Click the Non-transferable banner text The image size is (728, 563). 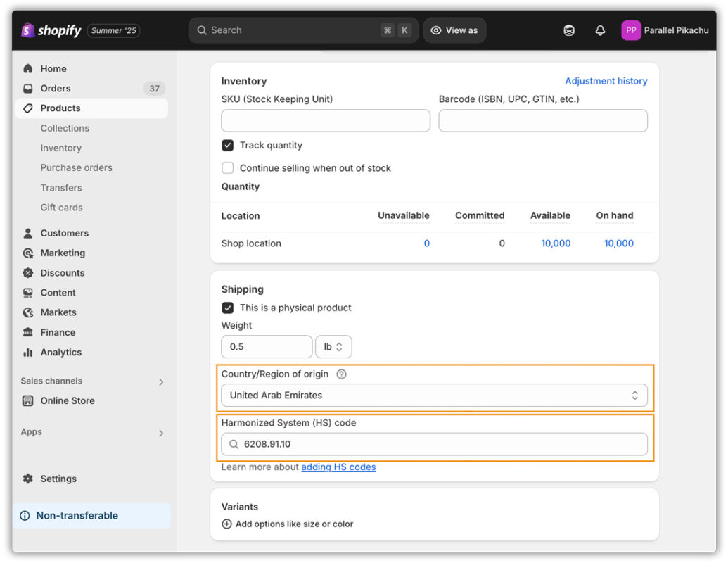(77, 516)
